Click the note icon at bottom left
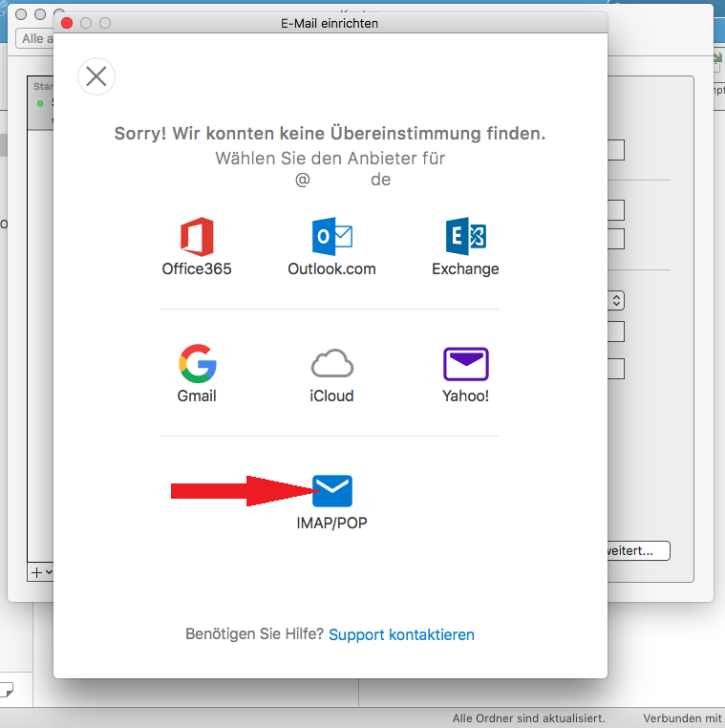The width and height of the screenshot is (725, 728). [x=6, y=689]
